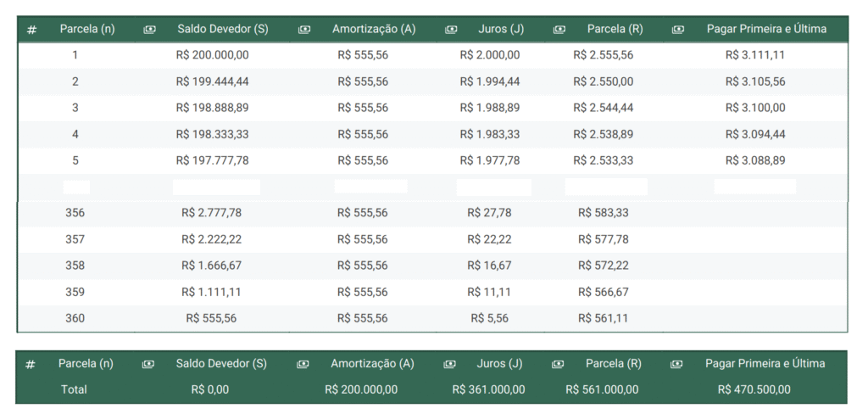Select the Parcela (n) column header in main table
Image resolution: width=868 pixels, height=414 pixels.
[x=87, y=30]
